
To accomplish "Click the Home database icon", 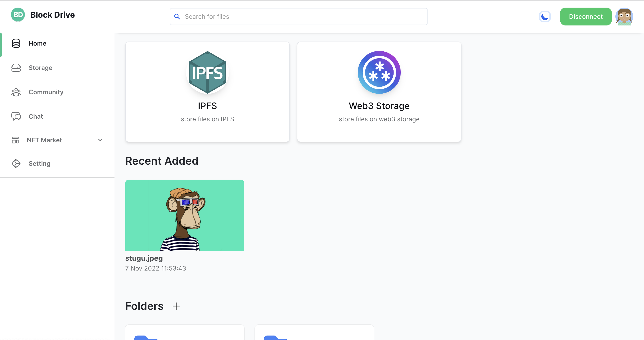I will pos(16,43).
